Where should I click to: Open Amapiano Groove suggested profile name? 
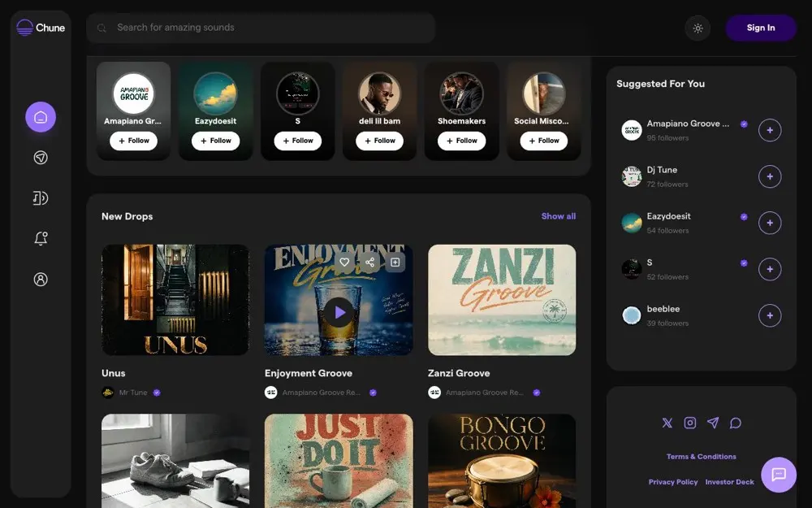point(688,124)
